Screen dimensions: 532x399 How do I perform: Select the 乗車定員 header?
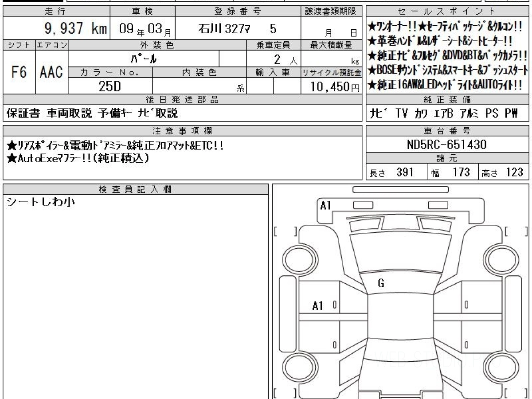[273, 45]
